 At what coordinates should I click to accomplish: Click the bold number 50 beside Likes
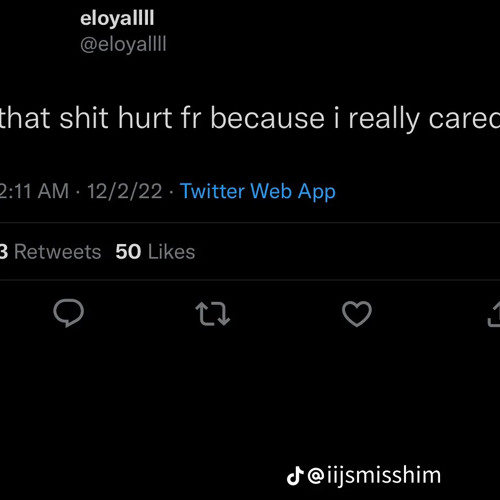click(128, 252)
